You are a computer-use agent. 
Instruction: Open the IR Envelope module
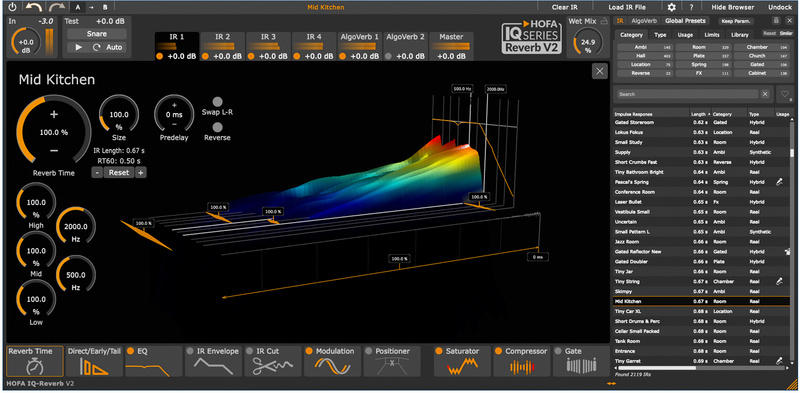(213, 361)
